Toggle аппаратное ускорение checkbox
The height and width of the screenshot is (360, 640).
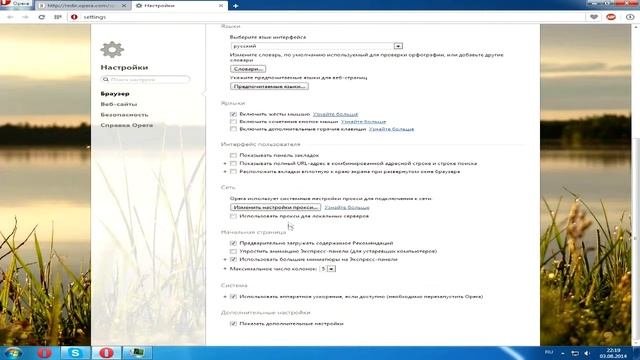click(x=233, y=297)
